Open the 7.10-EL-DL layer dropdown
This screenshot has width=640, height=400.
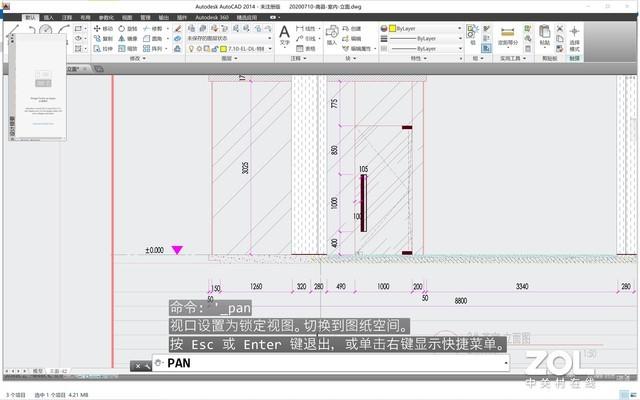pyautogui.click(x=230, y=49)
